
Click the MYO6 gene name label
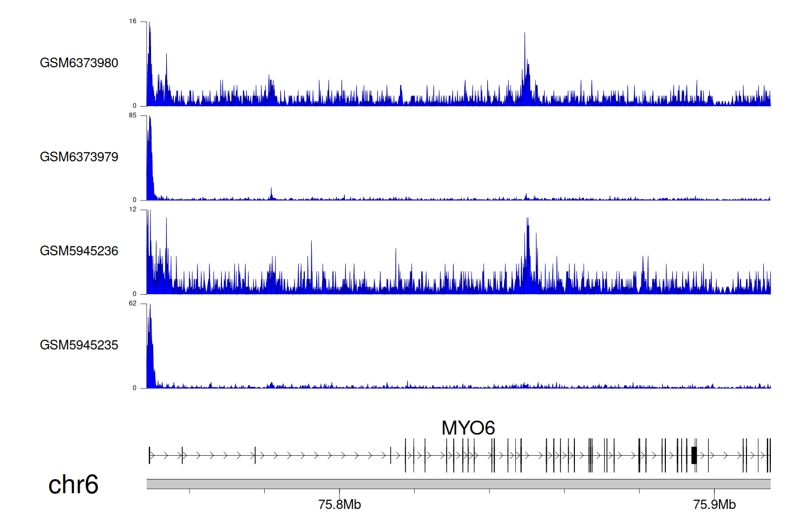pyautogui.click(x=468, y=428)
